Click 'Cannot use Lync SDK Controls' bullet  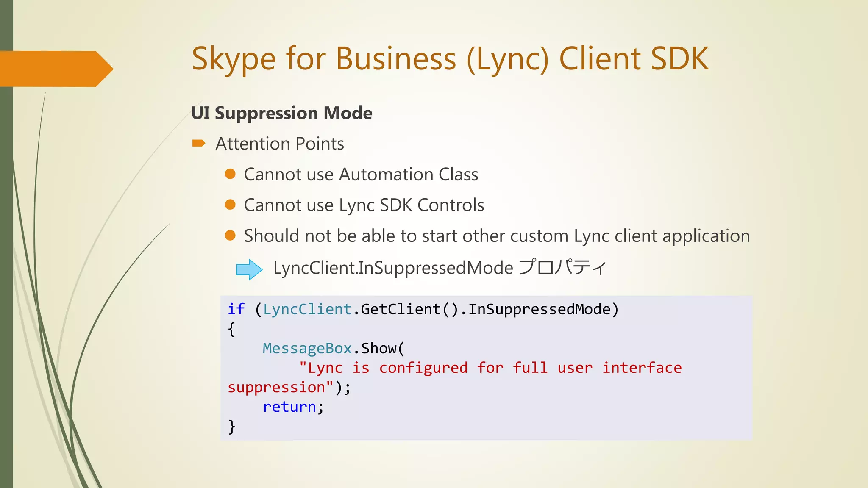tap(364, 205)
